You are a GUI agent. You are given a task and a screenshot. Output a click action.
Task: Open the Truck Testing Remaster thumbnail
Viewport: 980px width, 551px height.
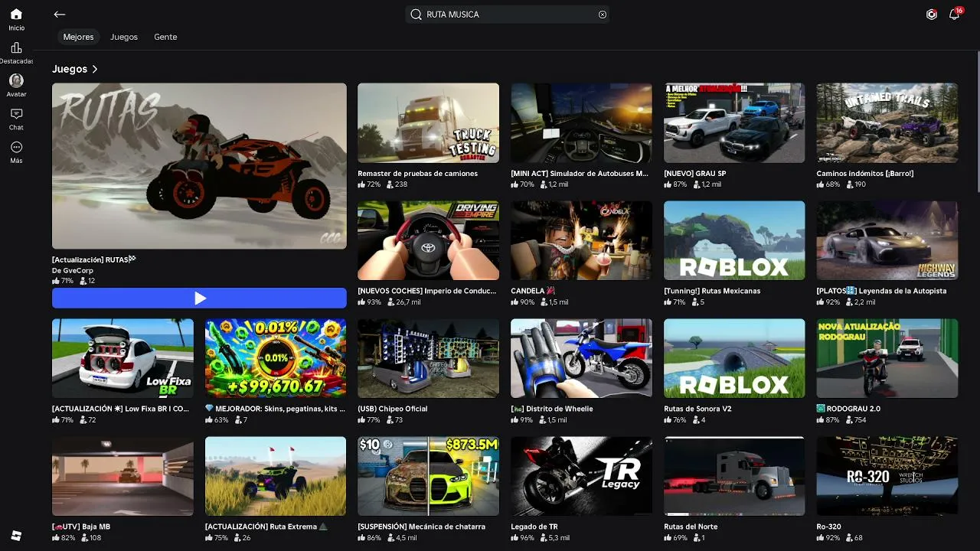pos(428,123)
